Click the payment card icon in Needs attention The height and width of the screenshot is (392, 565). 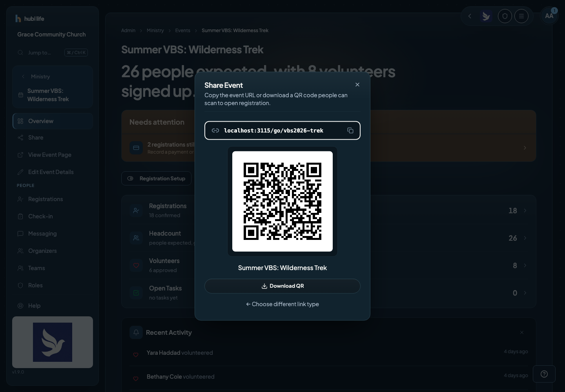[x=136, y=148]
